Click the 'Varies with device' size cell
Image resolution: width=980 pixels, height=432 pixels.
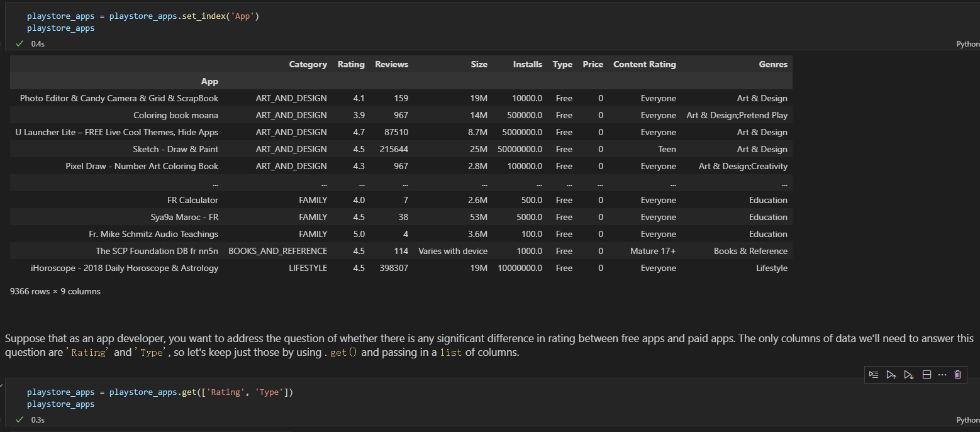[453, 251]
